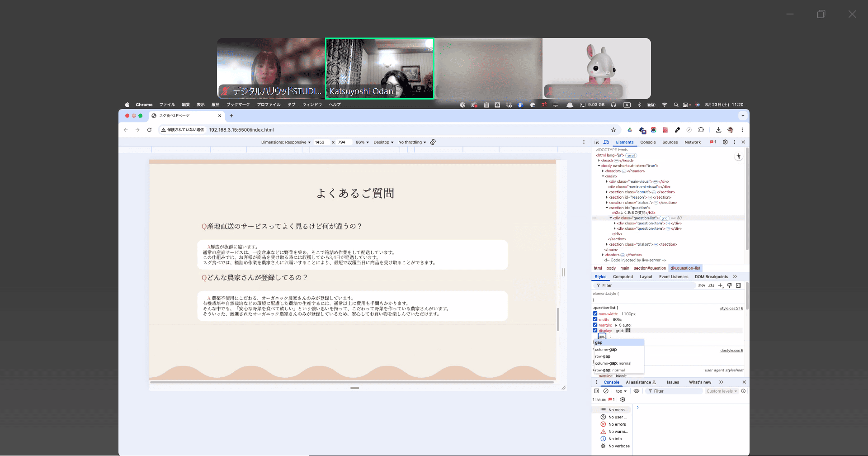Image resolution: width=868 pixels, height=456 pixels.
Task: Open the Dimensions Responsive dropdown
Action: click(x=286, y=142)
